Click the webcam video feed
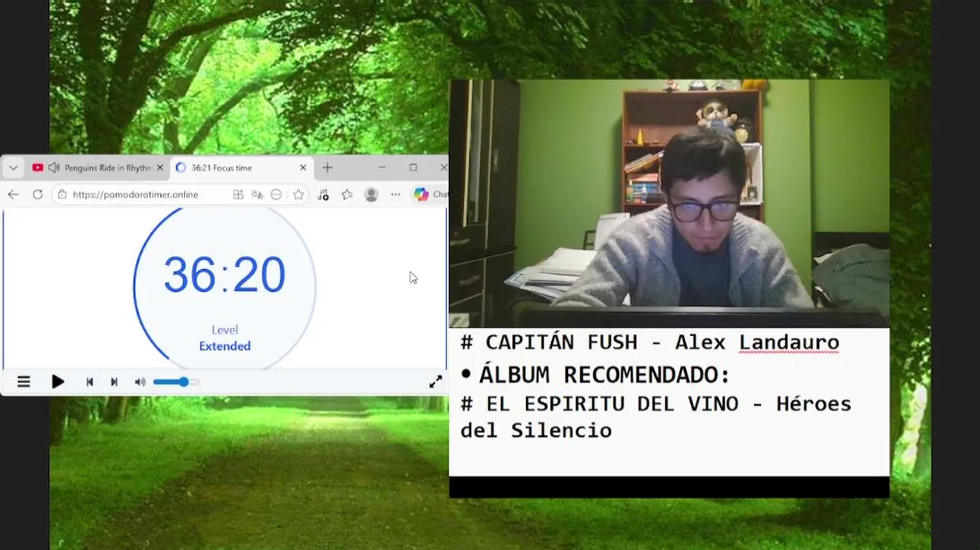 [x=669, y=203]
